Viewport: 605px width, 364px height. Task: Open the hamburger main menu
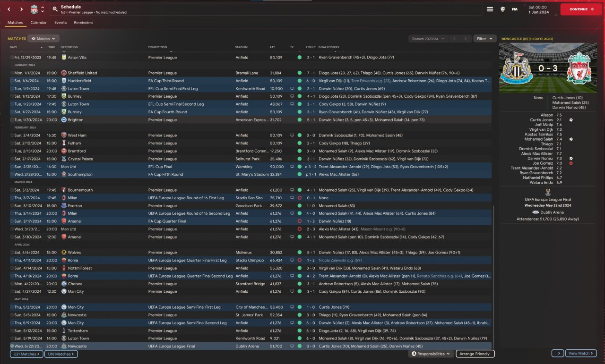(490, 9)
